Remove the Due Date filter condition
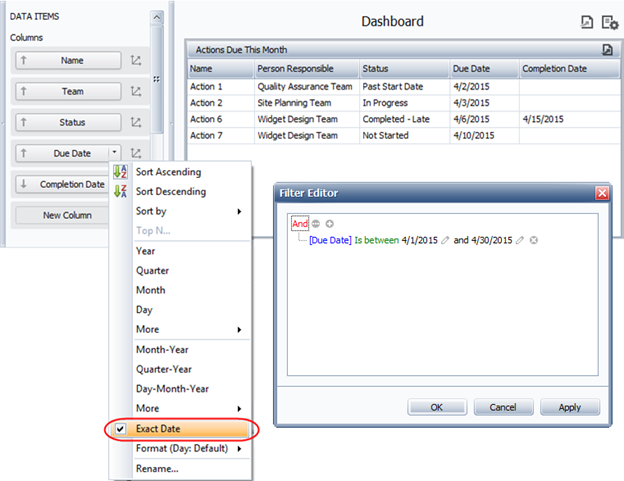Screen dimensions: 624x481 point(534,240)
